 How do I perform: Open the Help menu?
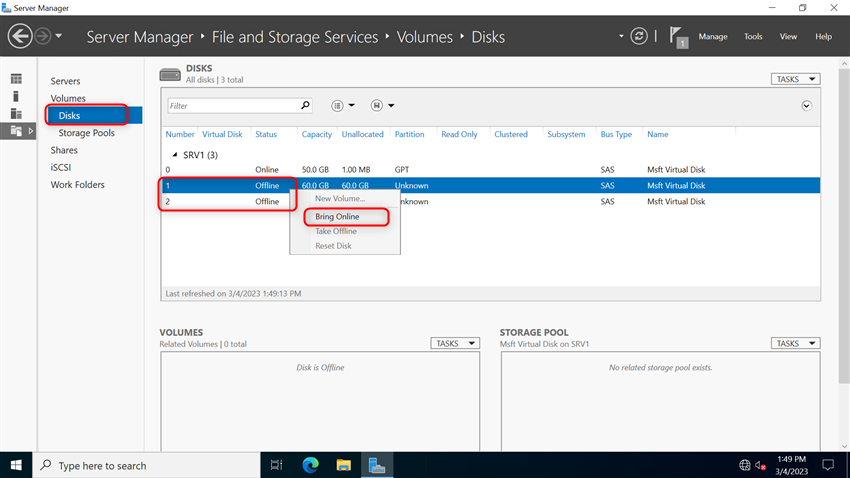point(823,36)
